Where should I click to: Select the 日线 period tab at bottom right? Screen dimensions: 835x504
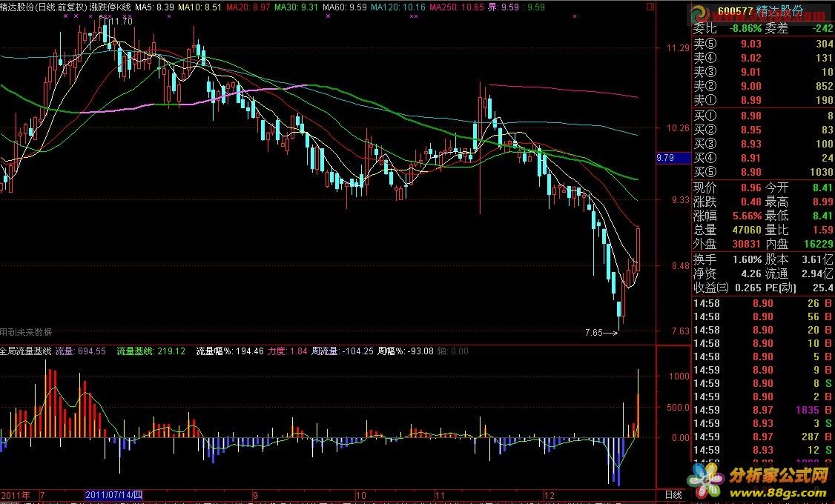pos(673,495)
